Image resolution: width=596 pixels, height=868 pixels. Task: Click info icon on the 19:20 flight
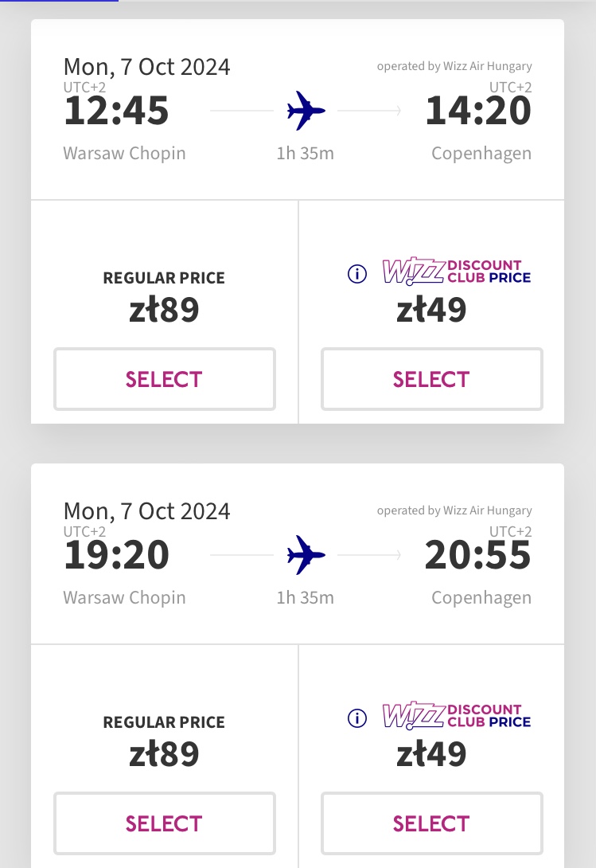point(357,718)
